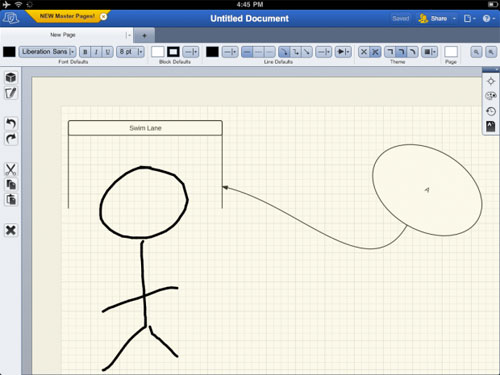Screen dimensions: 500x375
Task: Zoom in with the rightmost magnifier icon
Action: (x=491, y=52)
